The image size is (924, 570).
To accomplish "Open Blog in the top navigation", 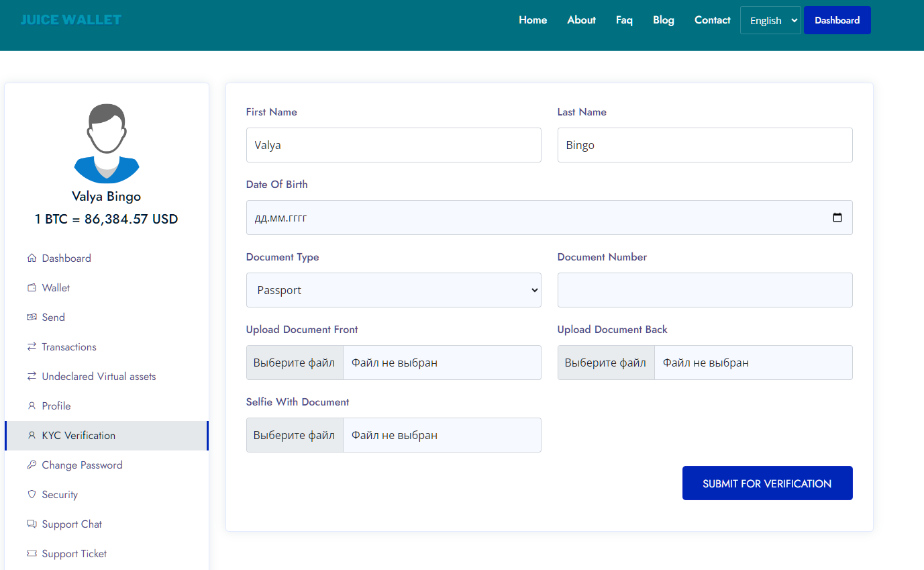I will [664, 20].
